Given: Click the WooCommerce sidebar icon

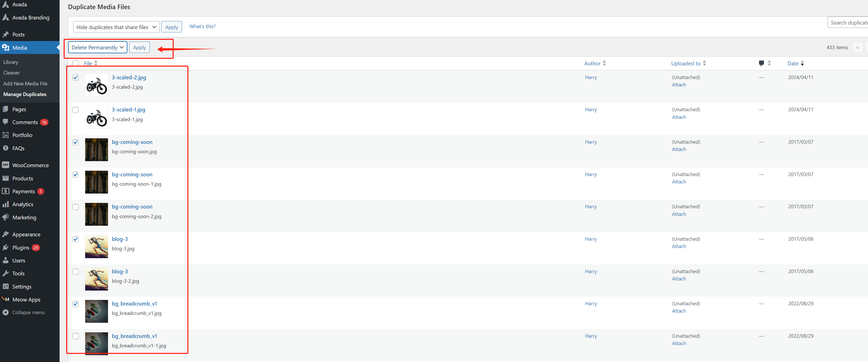Looking at the screenshot, I should pyautogui.click(x=5, y=165).
